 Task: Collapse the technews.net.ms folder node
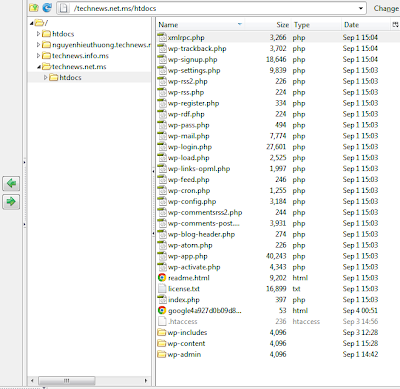tap(39, 67)
